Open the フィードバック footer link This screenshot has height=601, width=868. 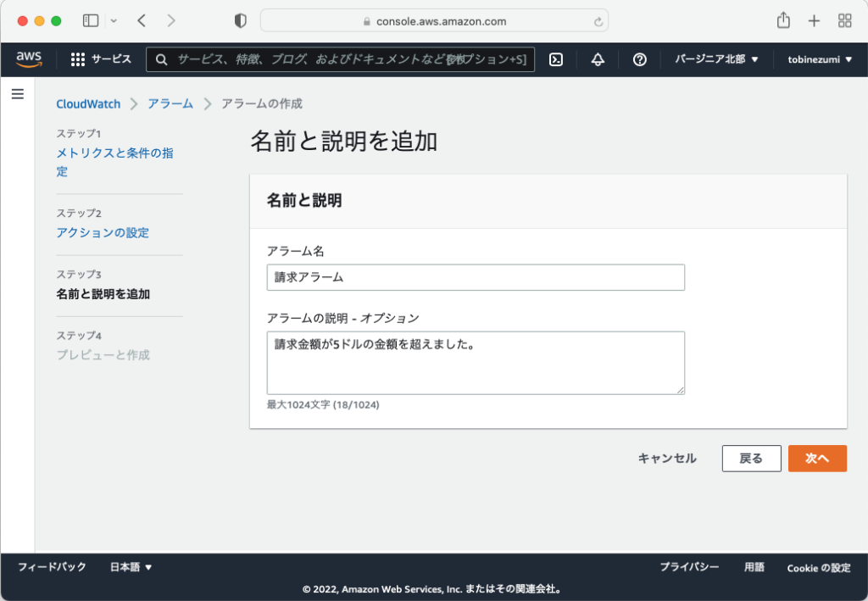coord(52,567)
